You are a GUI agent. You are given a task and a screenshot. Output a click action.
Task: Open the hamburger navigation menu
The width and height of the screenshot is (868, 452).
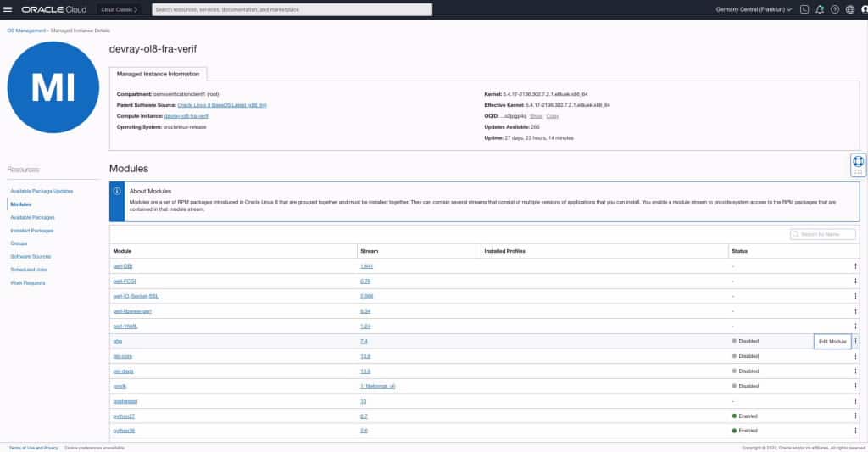coord(7,9)
